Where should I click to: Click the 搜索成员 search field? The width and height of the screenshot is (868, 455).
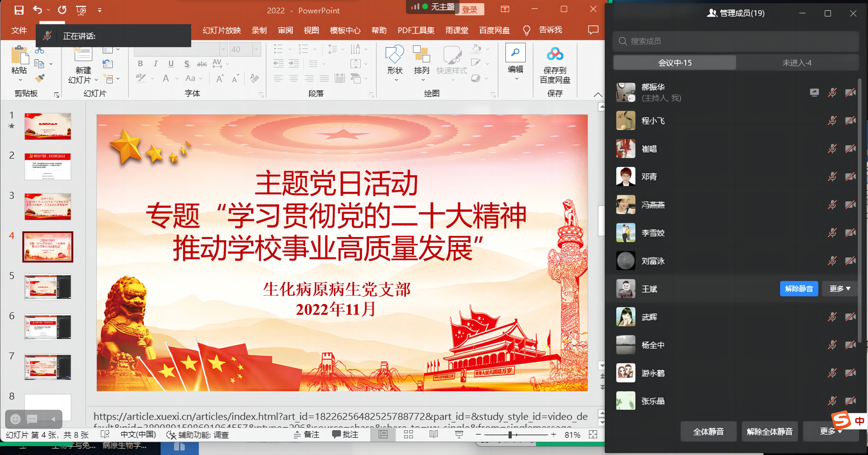tap(734, 41)
